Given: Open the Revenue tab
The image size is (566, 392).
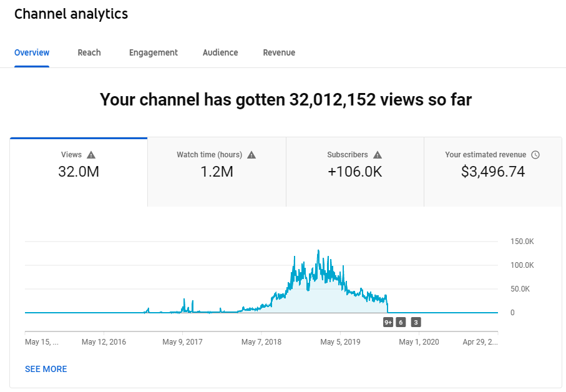Looking at the screenshot, I should (x=279, y=52).
